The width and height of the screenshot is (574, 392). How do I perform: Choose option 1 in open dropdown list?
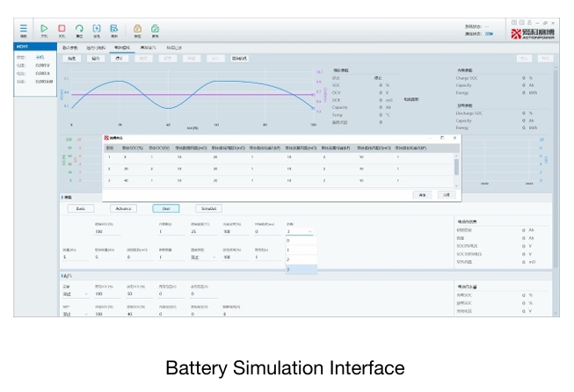[302, 250]
